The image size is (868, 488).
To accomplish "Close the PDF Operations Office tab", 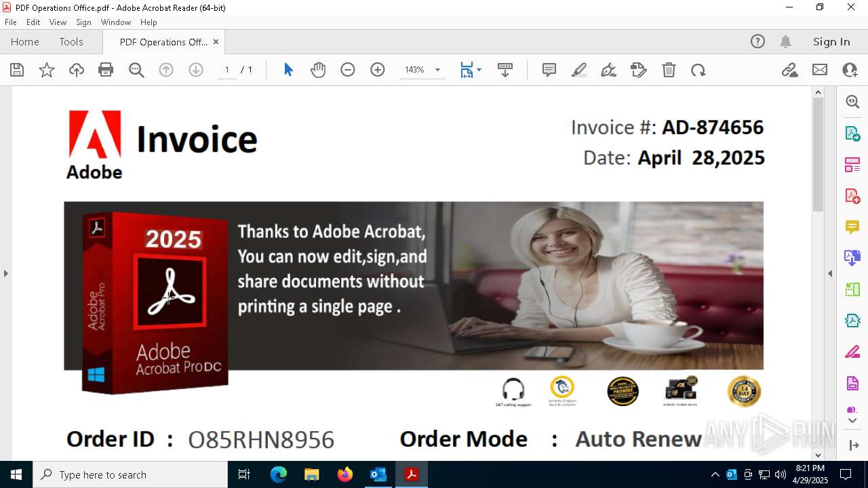I will pos(216,41).
